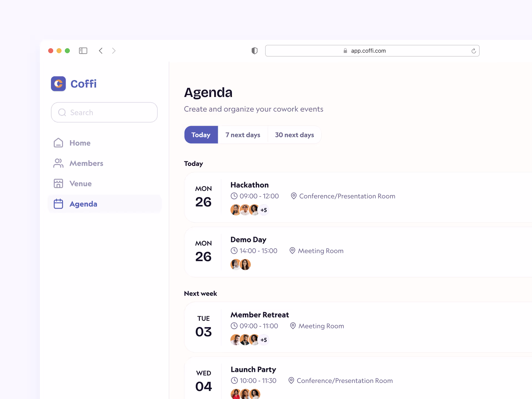Reload the page via refresh icon
Screen dimensions: 532x399
click(x=474, y=51)
